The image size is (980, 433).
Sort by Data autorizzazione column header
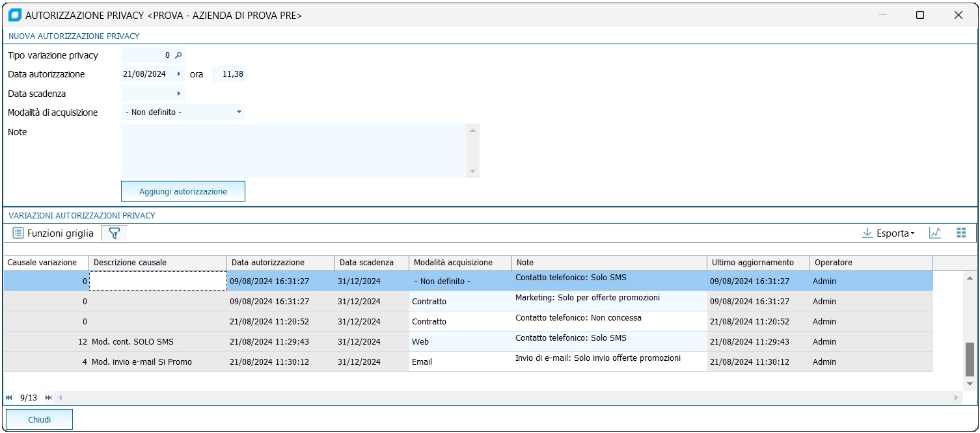pyautogui.click(x=280, y=263)
